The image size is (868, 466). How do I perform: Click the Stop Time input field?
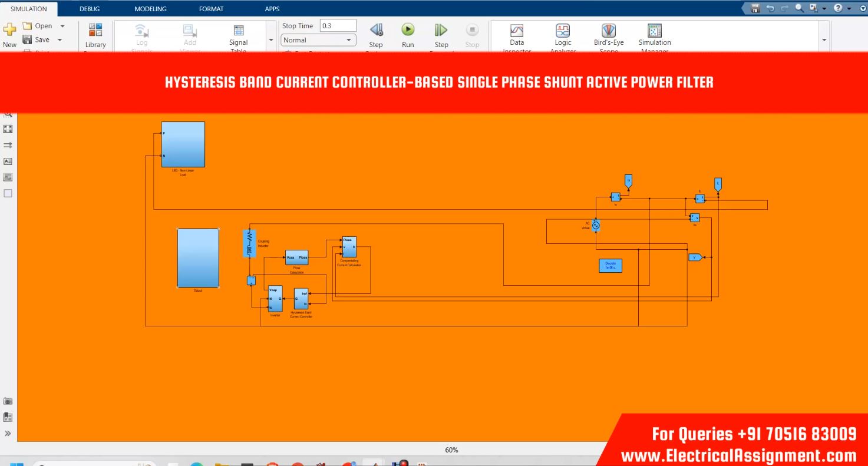pos(338,26)
